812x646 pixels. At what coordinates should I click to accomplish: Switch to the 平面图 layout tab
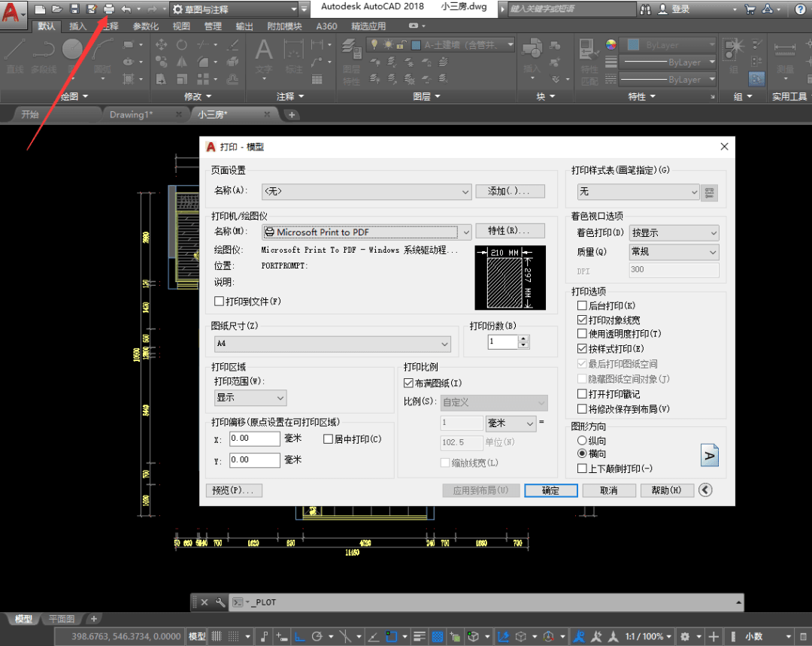(61, 618)
